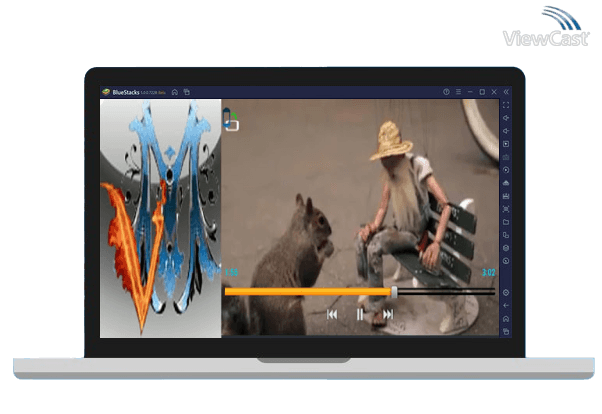602x414 pixels.
Task: Take a screenshot using the sidebar icon
Action: 506,209
